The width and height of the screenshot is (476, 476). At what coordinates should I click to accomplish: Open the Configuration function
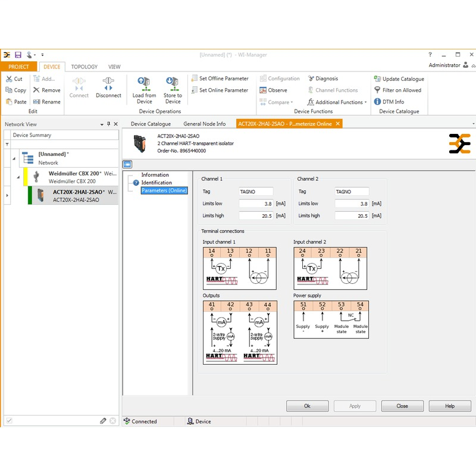point(280,79)
